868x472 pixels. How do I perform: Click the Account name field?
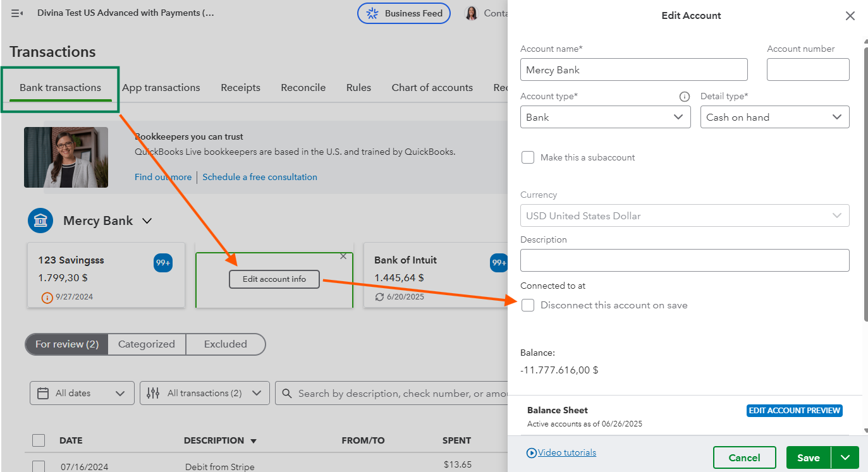pyautogui.click(x=634, y=70)
